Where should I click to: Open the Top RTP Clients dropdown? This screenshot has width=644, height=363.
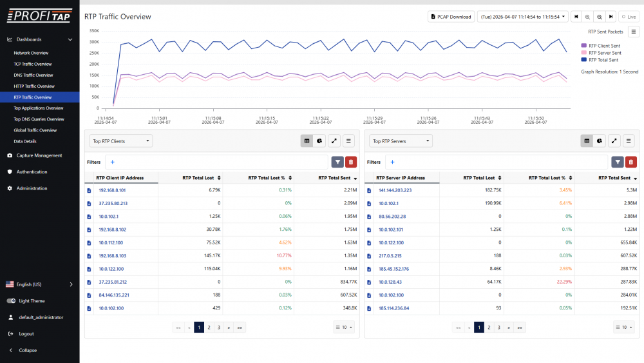click(121, 141)
